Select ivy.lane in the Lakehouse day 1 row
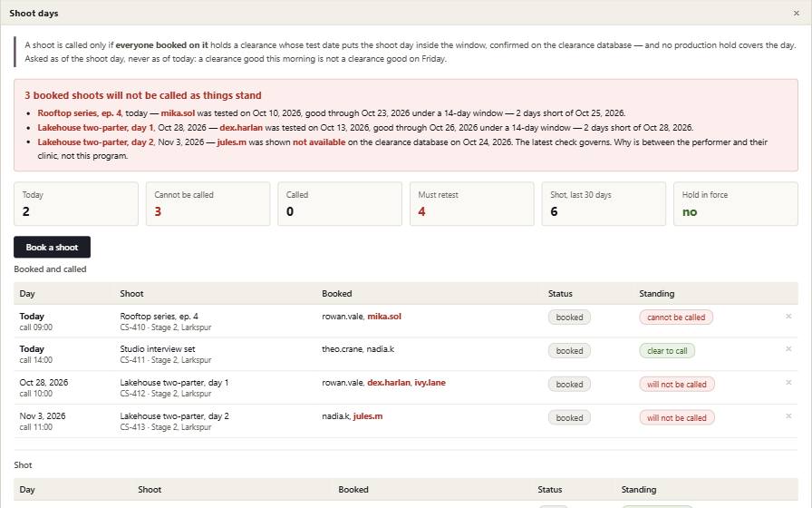 coord(430,383)
